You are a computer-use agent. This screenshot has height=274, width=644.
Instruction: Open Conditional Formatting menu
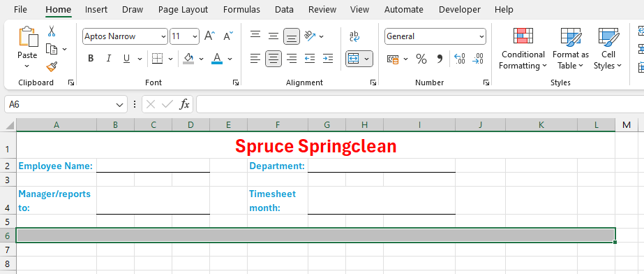pyautogui.click(x=523, y=48)
